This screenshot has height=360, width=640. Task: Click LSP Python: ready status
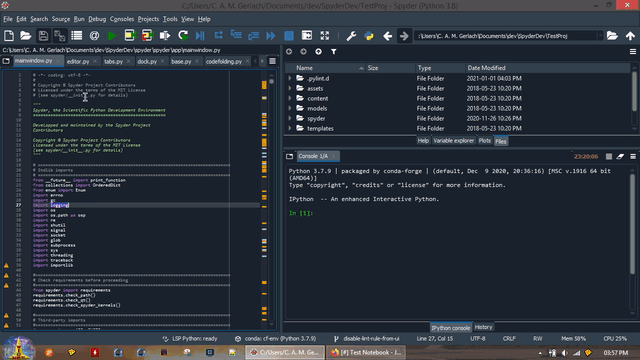(190, 338)
